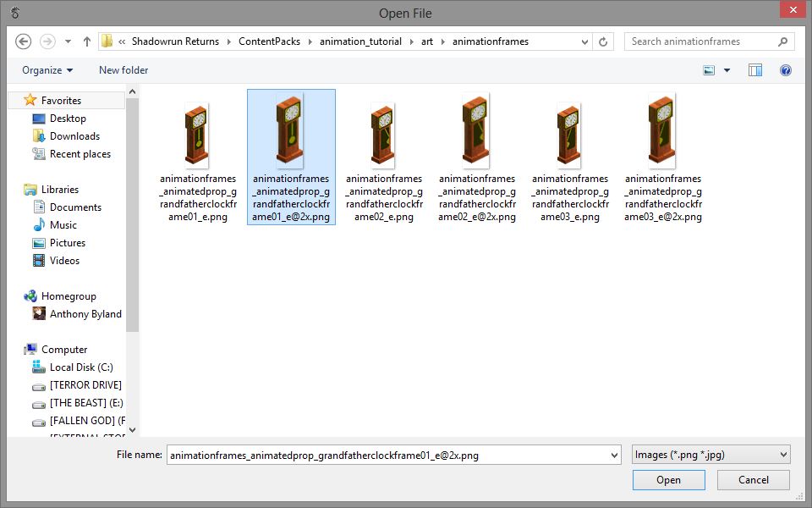This screenshot has width=812, height=508.
Task: Create a New folder
Action: 123,70
